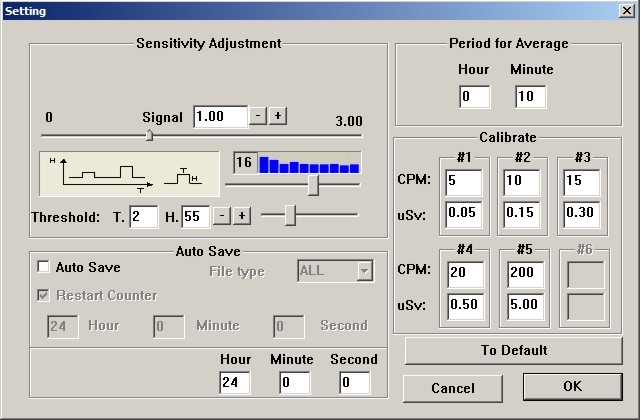Close the Setting dialog window

pos(626,10)
